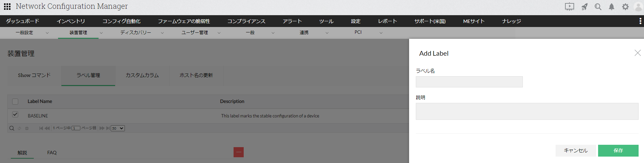The image size is (644, 163).
Task: Toggle the select-all checkbox in table header
Action: [15, 102]
